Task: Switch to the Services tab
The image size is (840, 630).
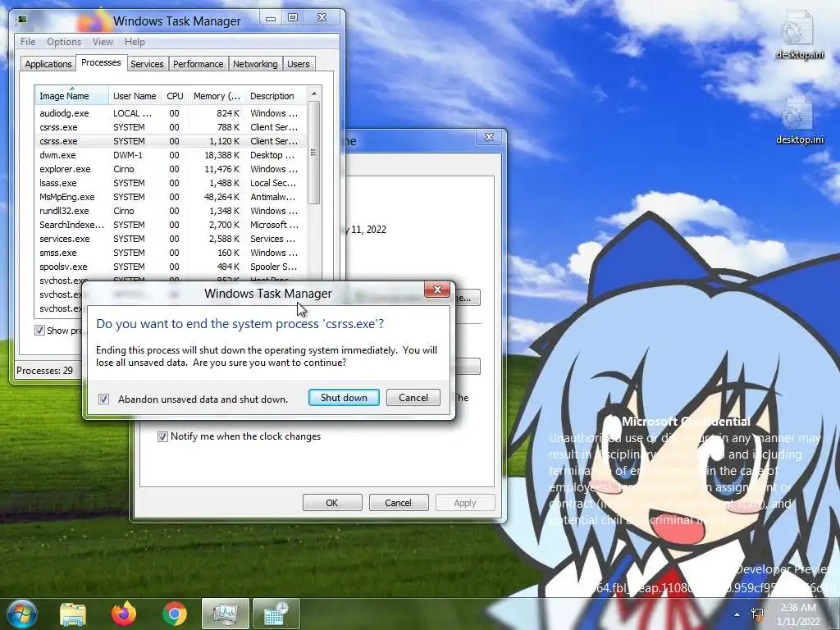Action: (147, 64)
